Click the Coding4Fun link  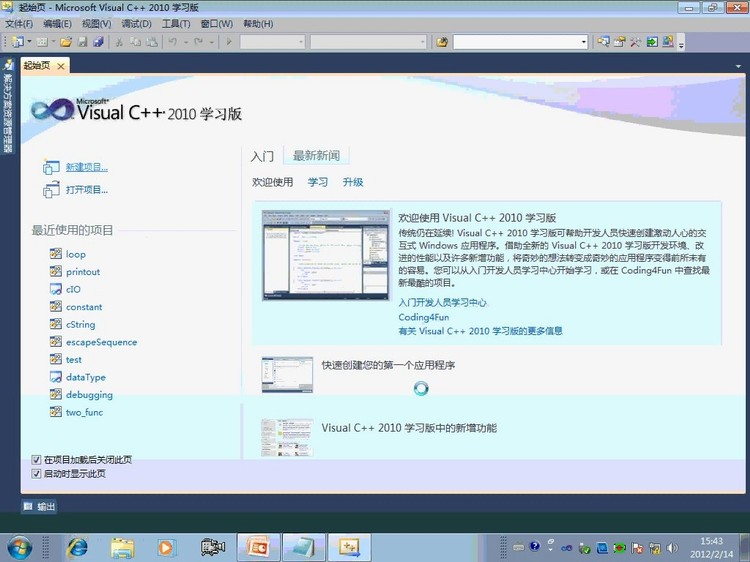tap(424, 317)
